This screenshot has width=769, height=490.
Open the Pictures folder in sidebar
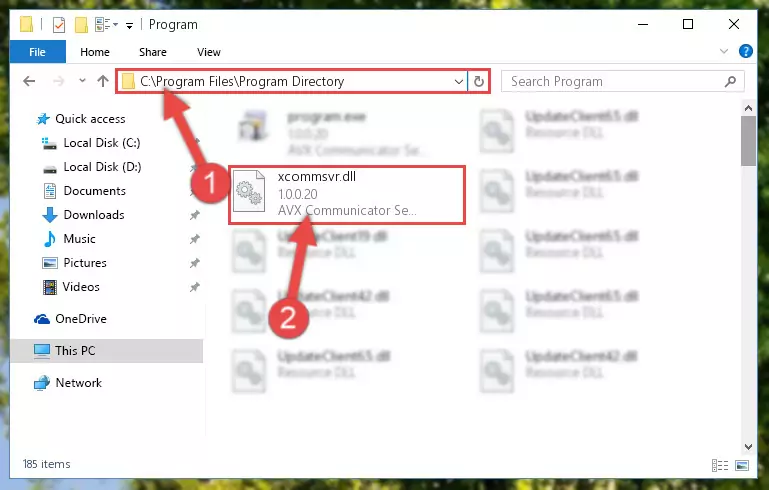coord(85,263)
